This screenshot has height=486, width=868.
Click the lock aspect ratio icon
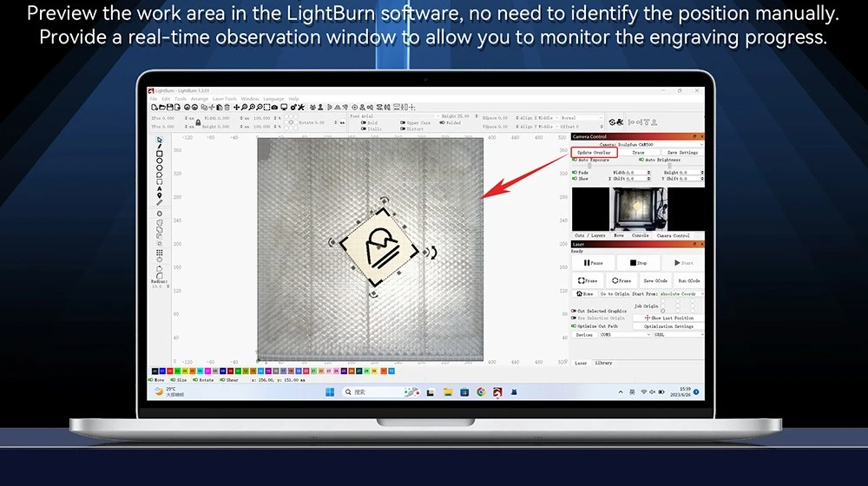pyautogui.click(x=198, y=122)
